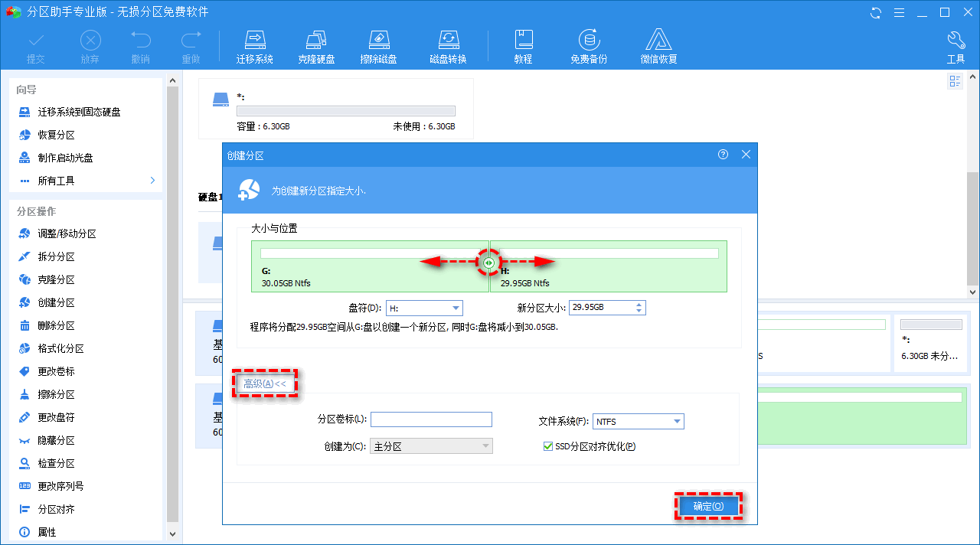Select the 6.30GB unallocated (未分) partition
This screenshot has width=980, height=545.
coord(931,341)
